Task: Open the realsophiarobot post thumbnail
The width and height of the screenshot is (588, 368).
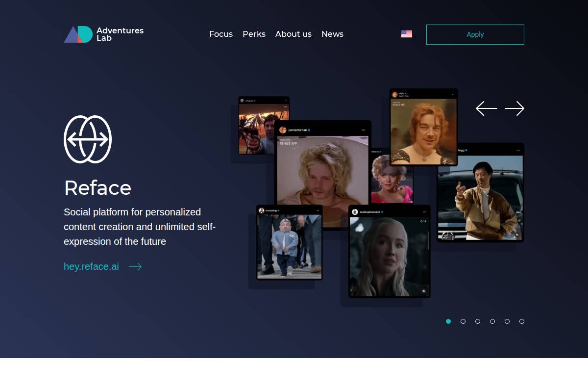Action: [390, 252]
